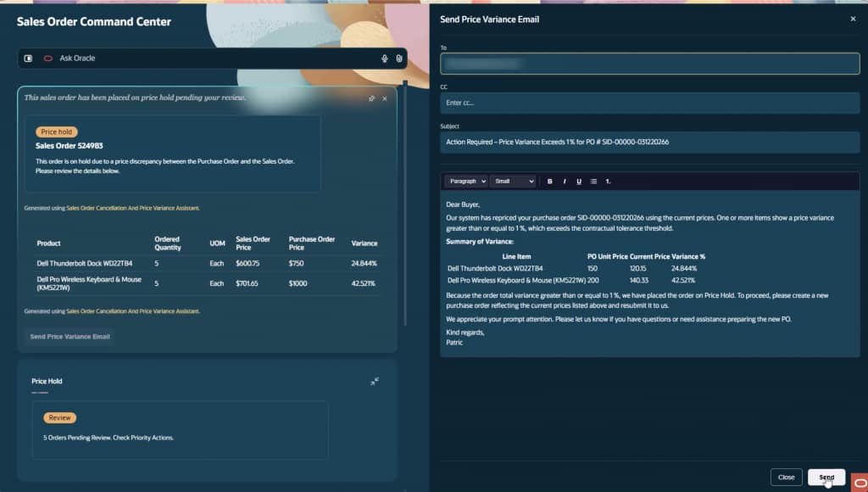
Task: Apply underline formatting in email editor
Action: 579,182
